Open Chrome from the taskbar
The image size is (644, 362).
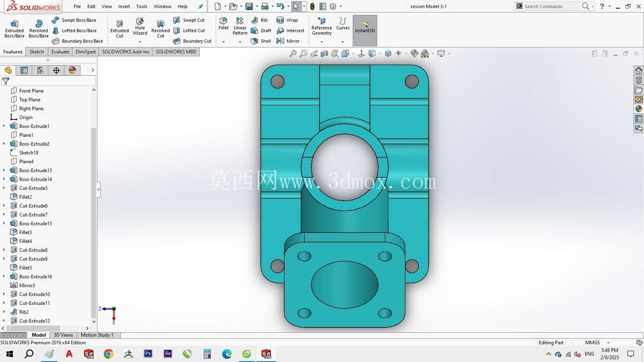(x=108, y=354)
